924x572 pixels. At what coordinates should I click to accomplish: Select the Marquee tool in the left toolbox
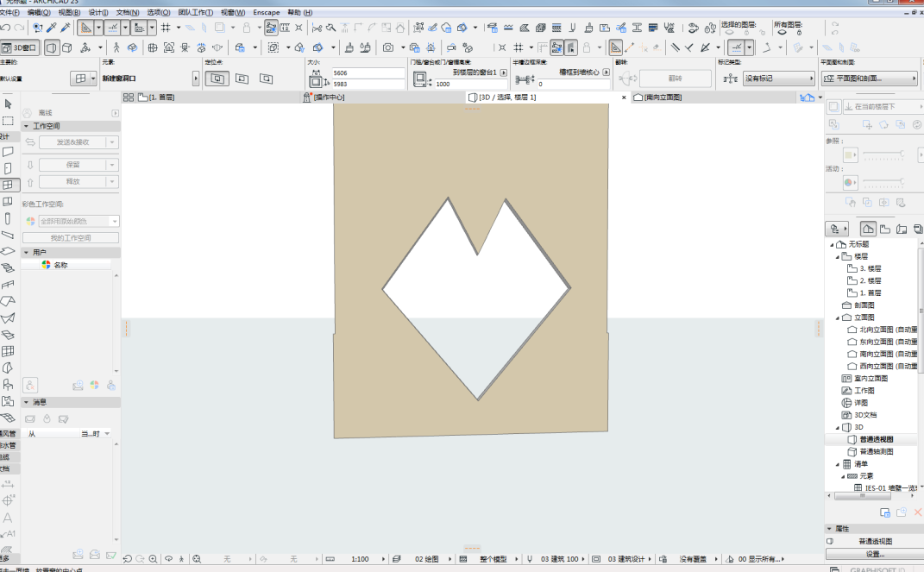pos(8,121)
